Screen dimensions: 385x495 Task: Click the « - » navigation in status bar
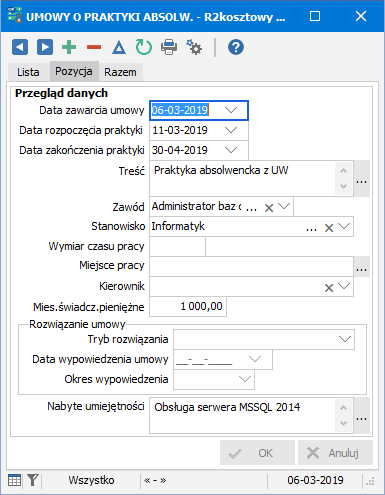tap(155, 480)
